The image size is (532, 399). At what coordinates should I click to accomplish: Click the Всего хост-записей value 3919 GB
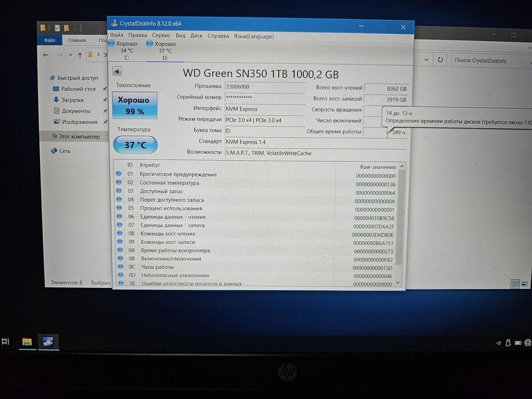coord(386,100)
